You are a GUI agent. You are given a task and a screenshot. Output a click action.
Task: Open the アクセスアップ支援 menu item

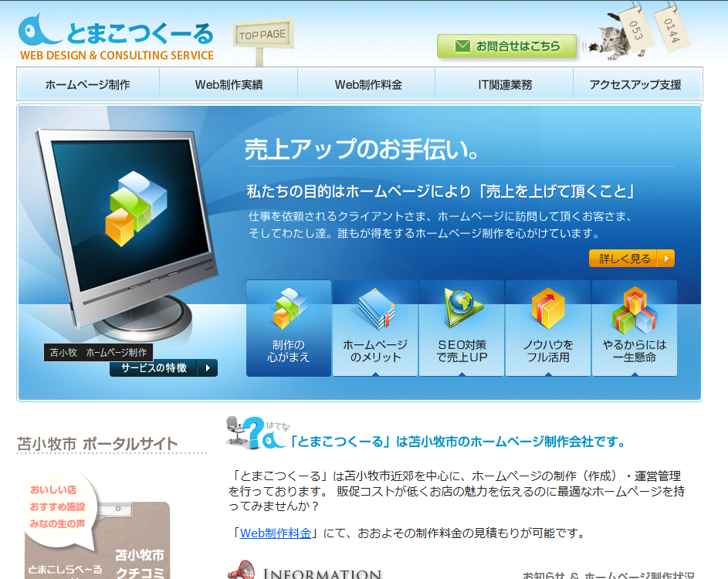635,85
